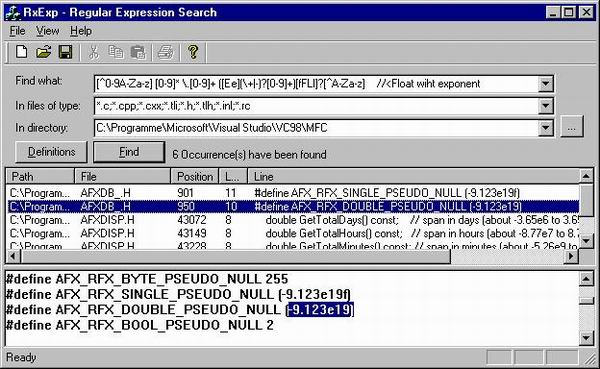Click preview pane scroll down arrow

[586, 338]
